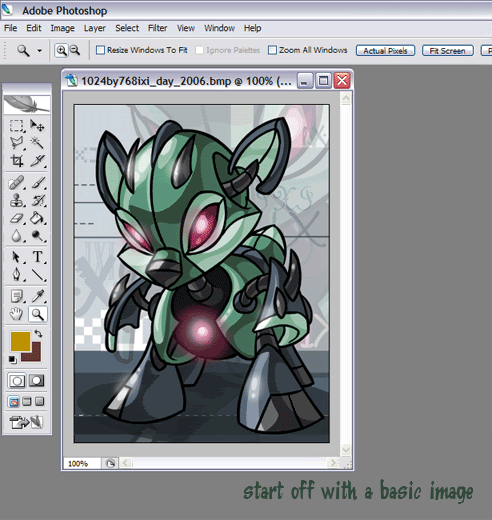492x520 pixels.
Task: Select the Polygonal Lasso tool
Action: (16, 143)
